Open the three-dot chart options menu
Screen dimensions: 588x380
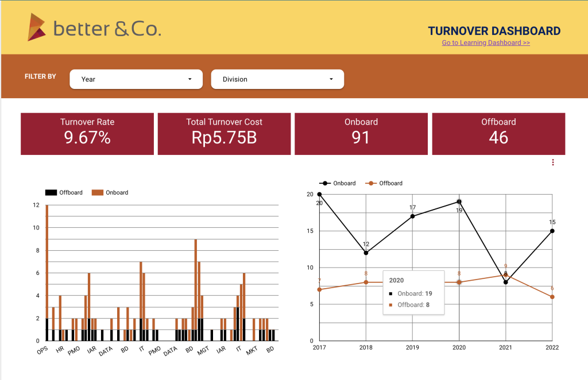[553, 162]
